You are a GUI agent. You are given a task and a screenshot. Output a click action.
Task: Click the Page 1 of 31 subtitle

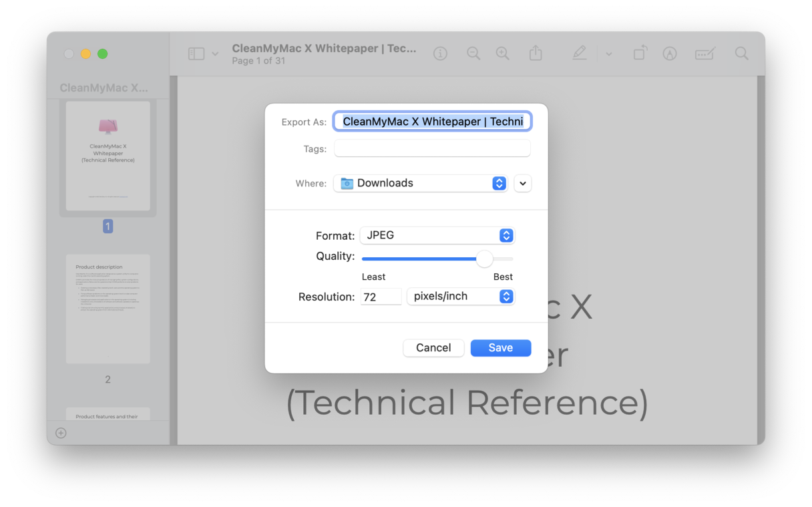coord(258,61)
